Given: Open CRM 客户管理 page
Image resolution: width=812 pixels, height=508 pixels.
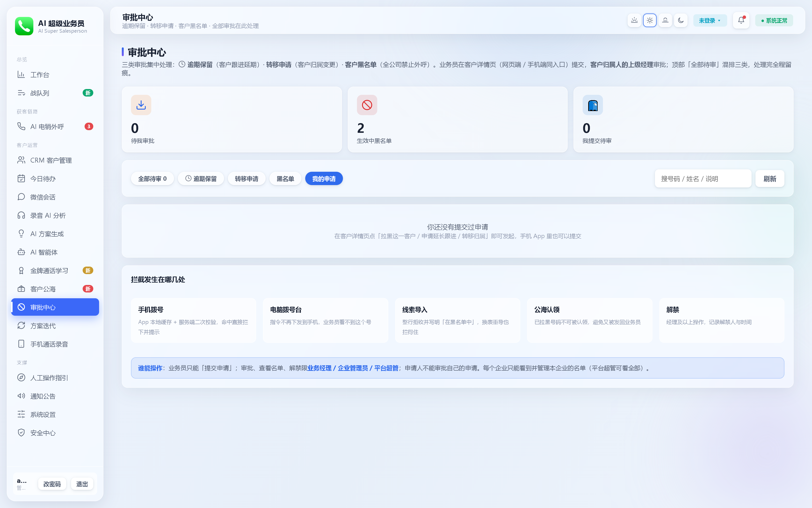Looking at the screenshot, I should [x=55, y=160].
